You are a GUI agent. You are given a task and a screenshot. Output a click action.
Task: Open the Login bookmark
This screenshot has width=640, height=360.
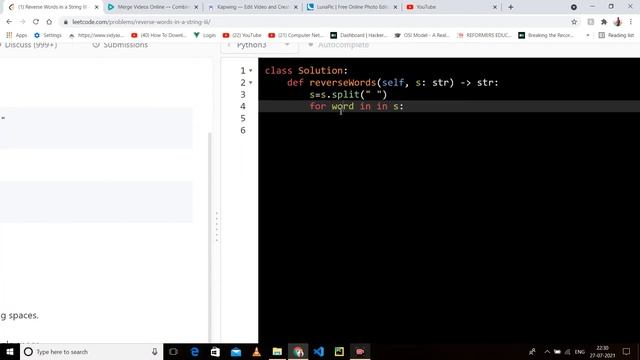pos(205,35)
